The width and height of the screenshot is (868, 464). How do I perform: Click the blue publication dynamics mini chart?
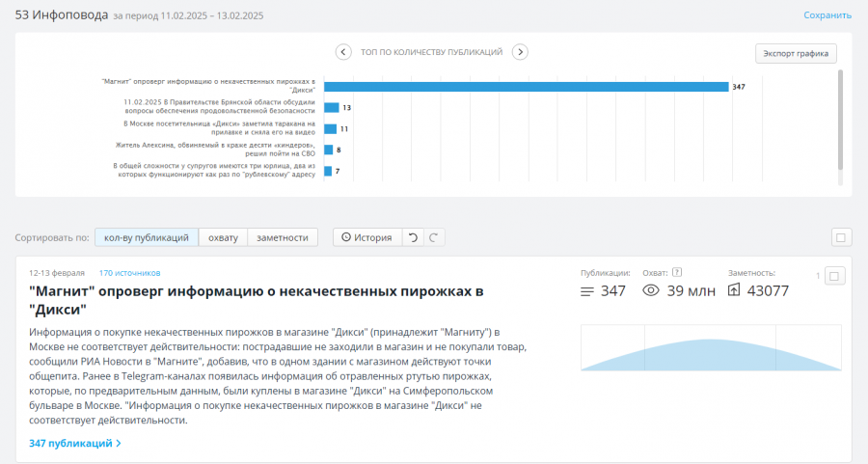click(x=712, y=347)
